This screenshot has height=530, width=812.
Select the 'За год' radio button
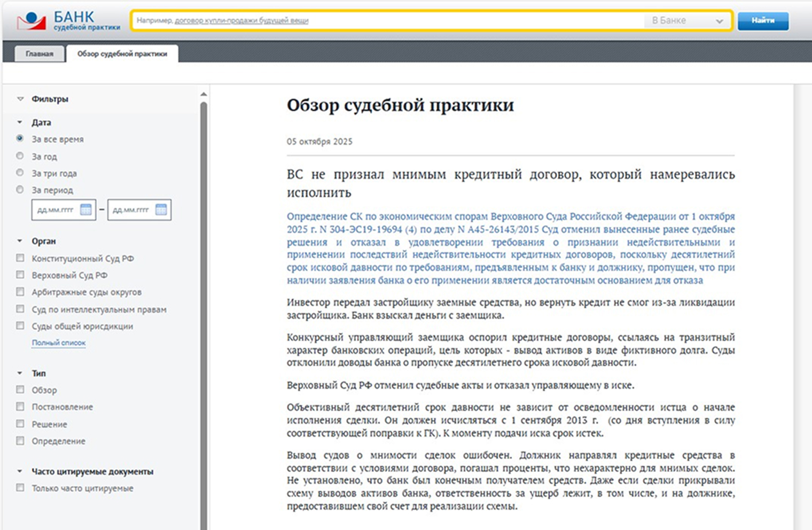(20, 156)
